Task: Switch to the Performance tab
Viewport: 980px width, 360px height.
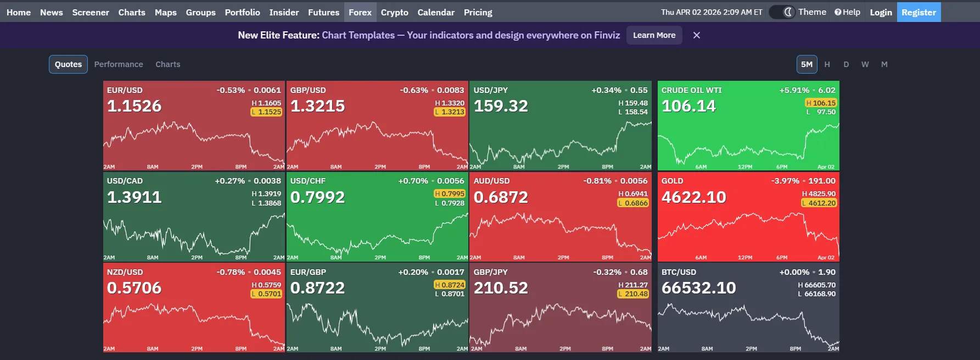Action: 119,64
